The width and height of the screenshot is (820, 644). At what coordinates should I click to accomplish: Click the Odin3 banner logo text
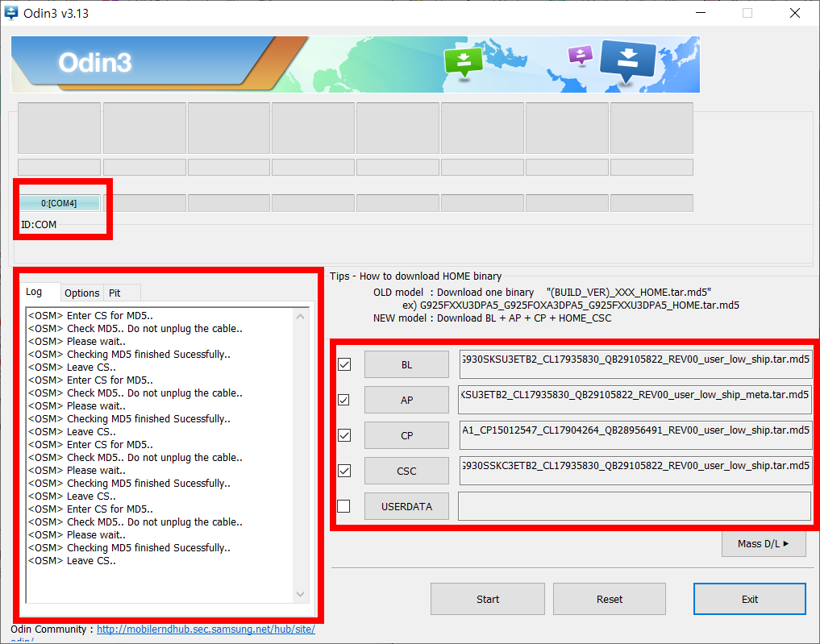coord(94,62)
